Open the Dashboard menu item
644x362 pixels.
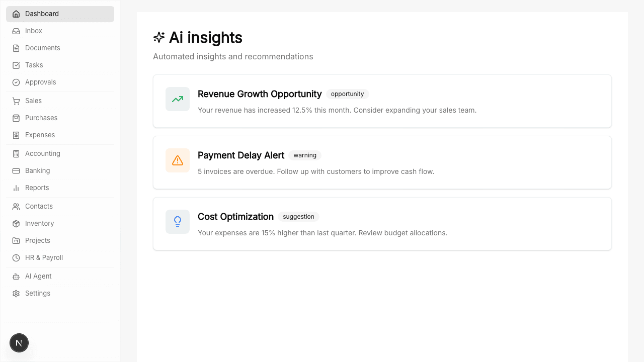tap(42, 14)
